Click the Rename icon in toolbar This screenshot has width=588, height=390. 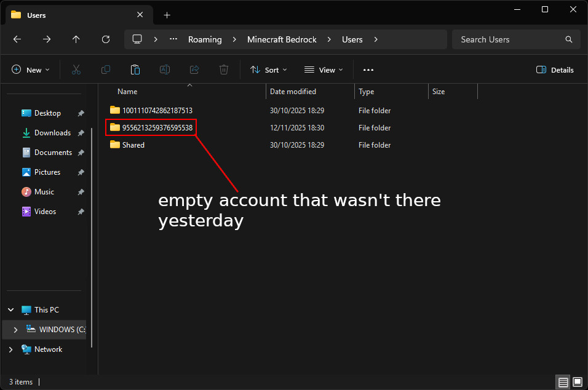165,70
